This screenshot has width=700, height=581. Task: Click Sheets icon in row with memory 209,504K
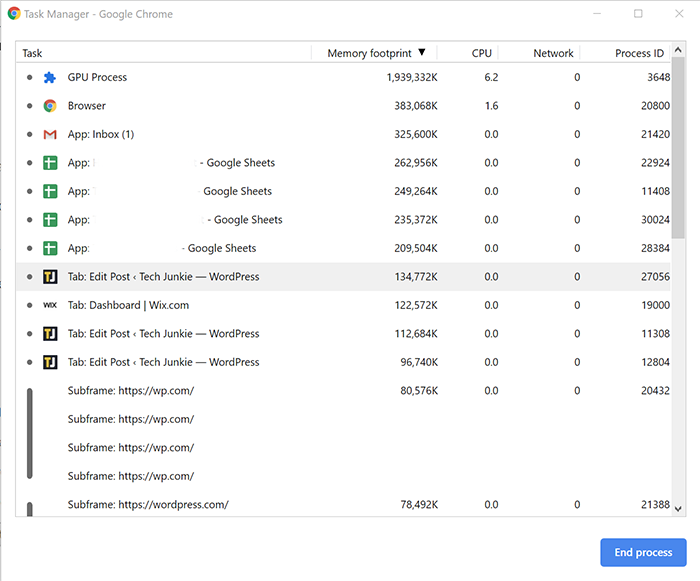pos(50,248)
